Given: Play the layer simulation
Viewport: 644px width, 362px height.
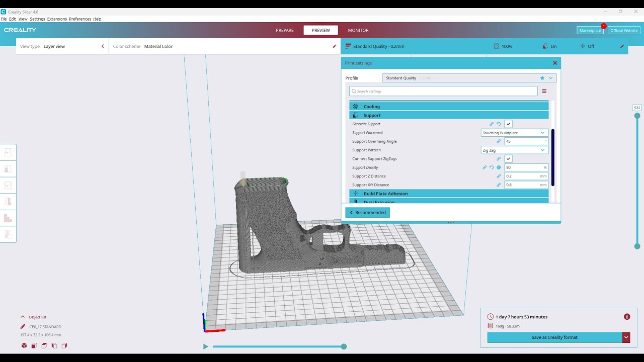Looking at the screenshot, I should (205, 346).
